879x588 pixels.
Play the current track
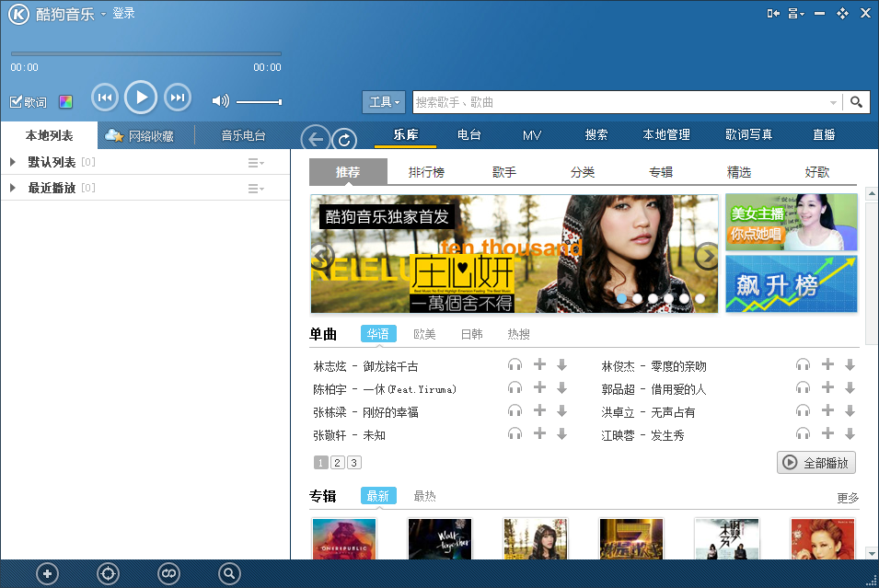tap(140, 98)
